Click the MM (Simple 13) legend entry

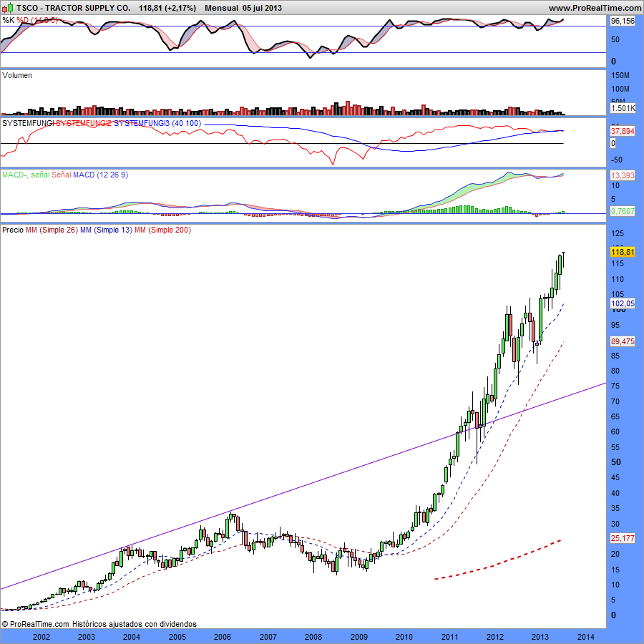click(x=106, y=230)
